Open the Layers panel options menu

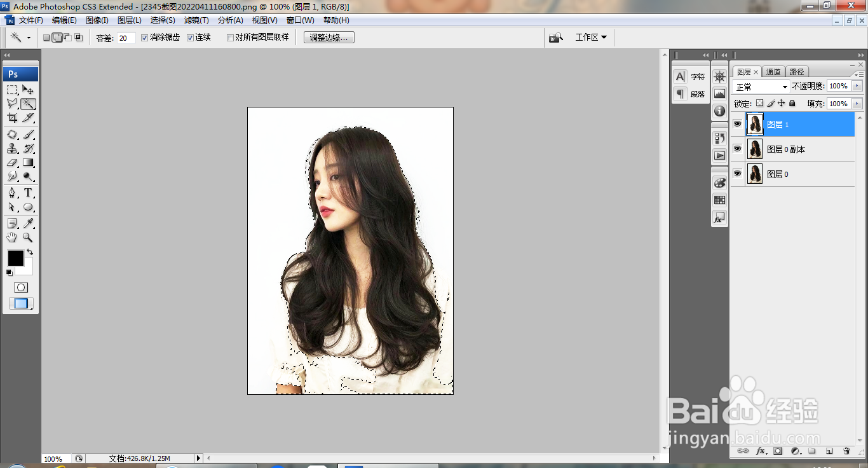coord(859,74)
